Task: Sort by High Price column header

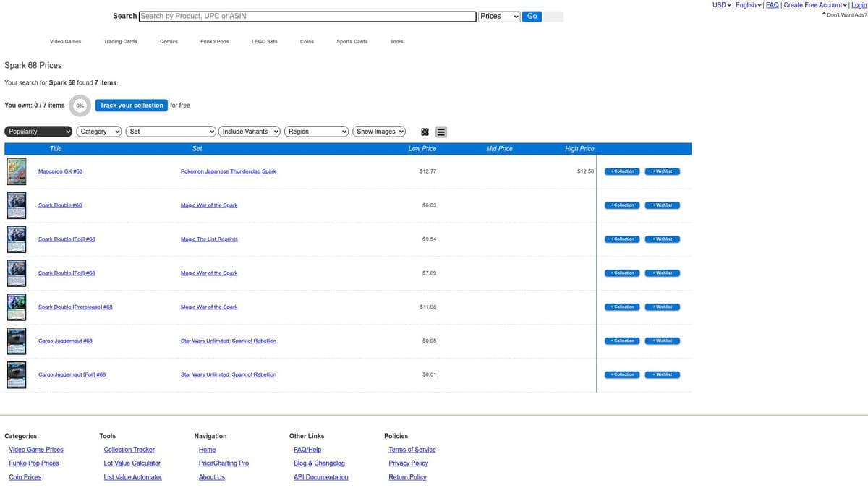Action: click(x=579, y=148)
